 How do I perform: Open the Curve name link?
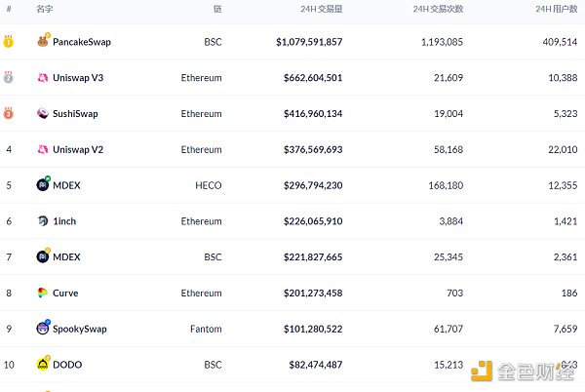click(x=65, y=293)
